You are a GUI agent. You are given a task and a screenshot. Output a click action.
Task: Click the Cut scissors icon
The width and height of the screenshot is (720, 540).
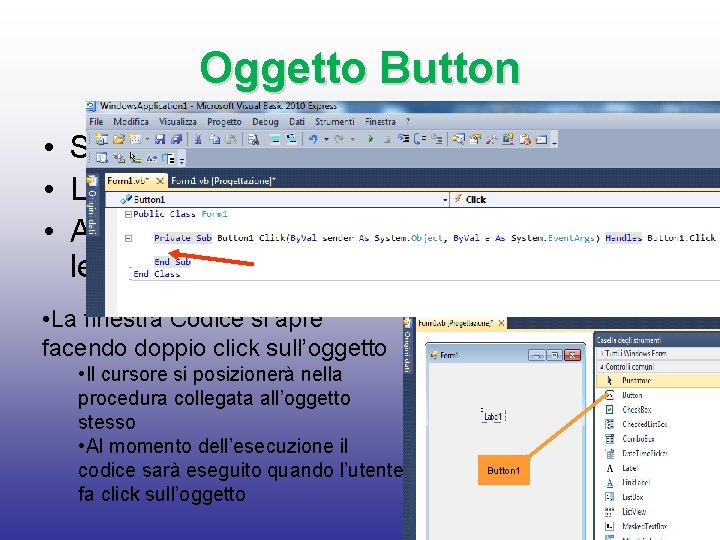tap(198, 139)
